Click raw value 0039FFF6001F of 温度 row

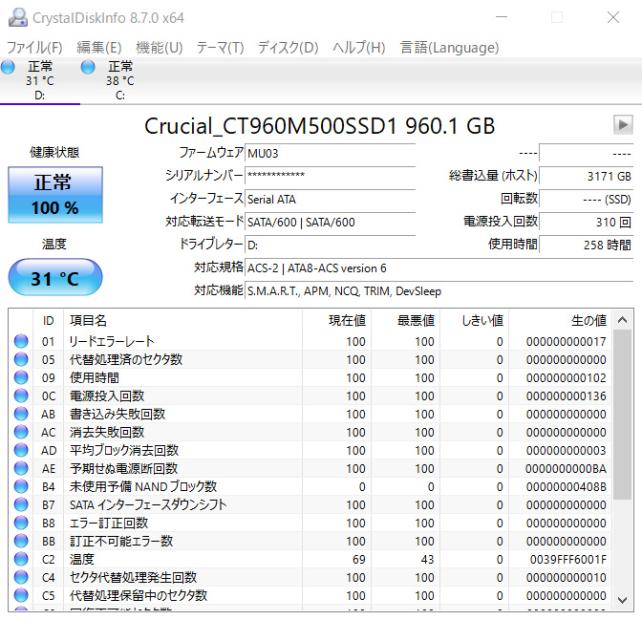point(568,559)
